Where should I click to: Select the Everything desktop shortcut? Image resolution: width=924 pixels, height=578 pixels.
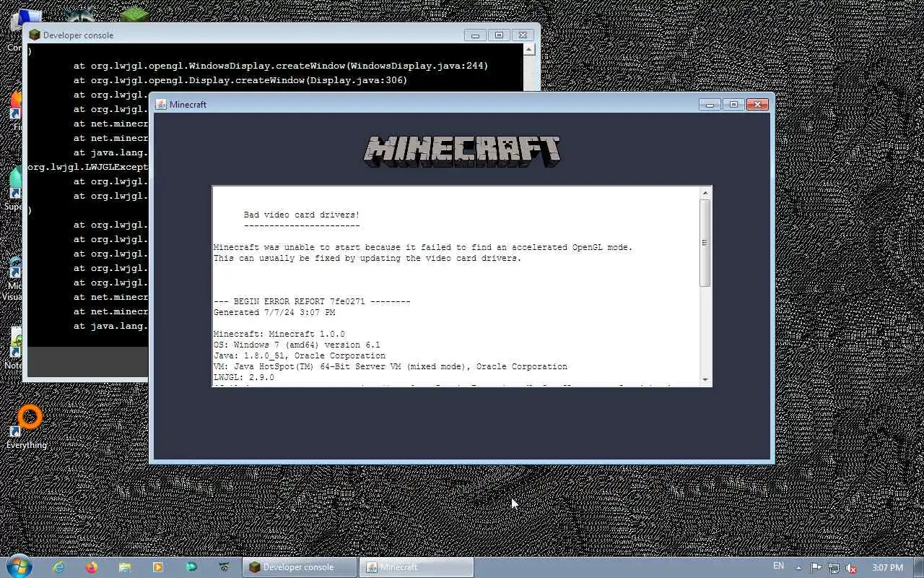[27, 428]
